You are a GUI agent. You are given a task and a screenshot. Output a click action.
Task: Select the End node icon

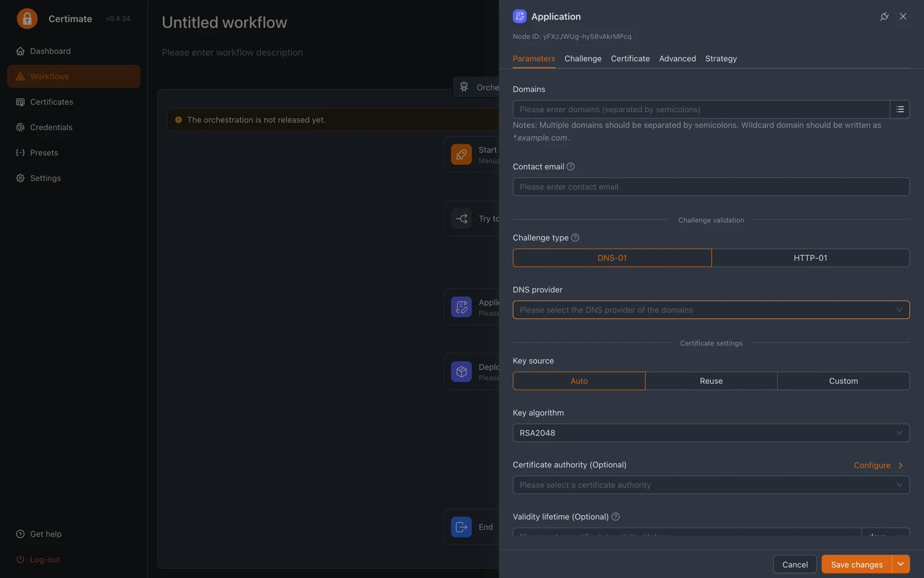(461, 527)
